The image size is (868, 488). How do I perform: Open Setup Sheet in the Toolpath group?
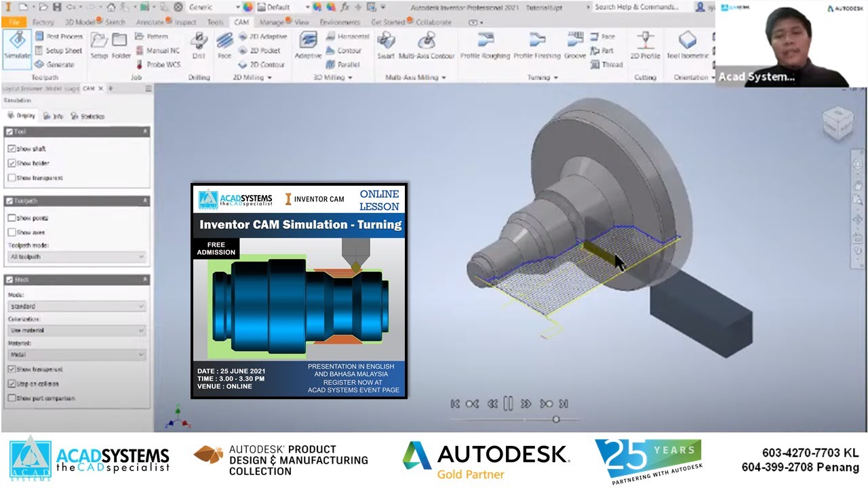point(58,51)
